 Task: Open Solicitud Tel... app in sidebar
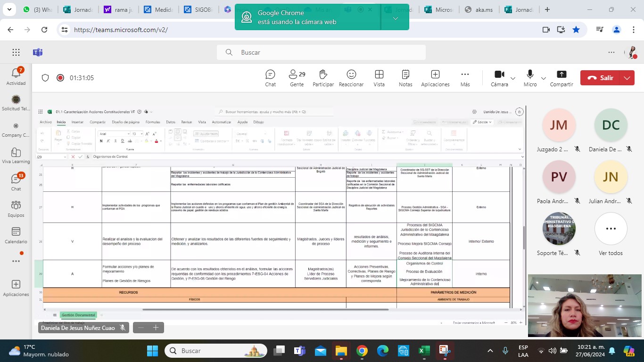click(16, 102)
